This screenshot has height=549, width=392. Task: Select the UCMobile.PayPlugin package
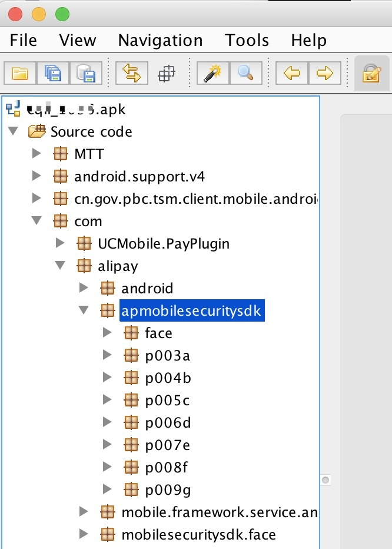click(164, 244)
